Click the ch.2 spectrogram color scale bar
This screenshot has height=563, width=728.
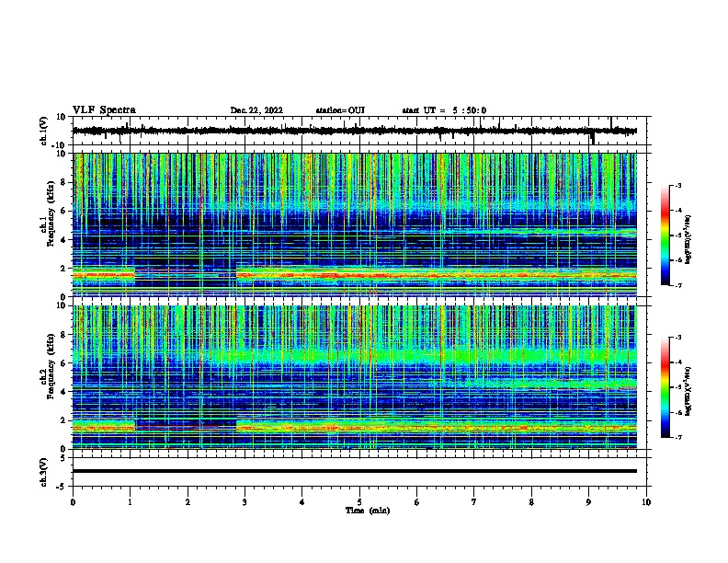click(x=665, y=387)
